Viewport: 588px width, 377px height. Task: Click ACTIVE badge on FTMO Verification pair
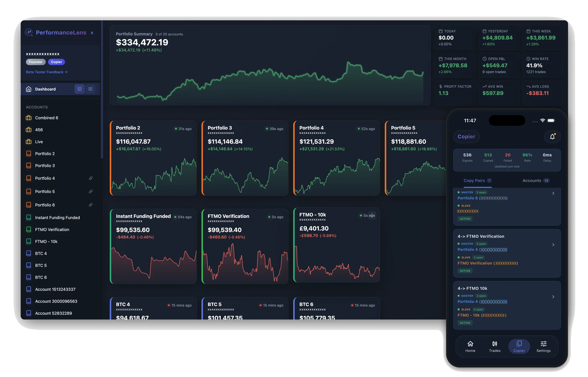click(x=465, y=271)
